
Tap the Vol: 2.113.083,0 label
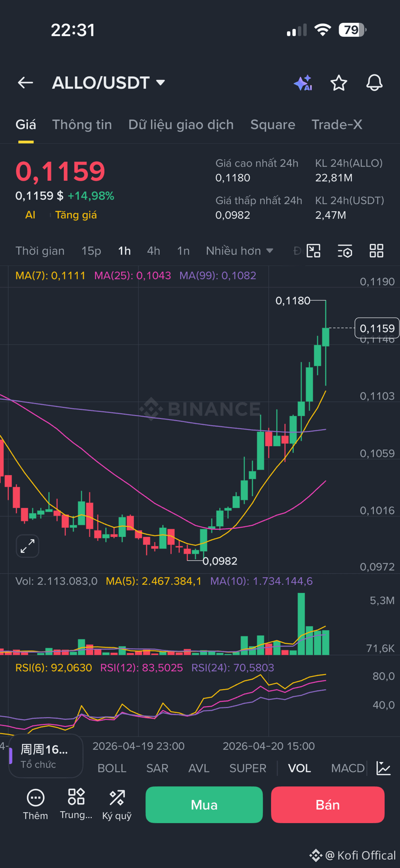57,581
